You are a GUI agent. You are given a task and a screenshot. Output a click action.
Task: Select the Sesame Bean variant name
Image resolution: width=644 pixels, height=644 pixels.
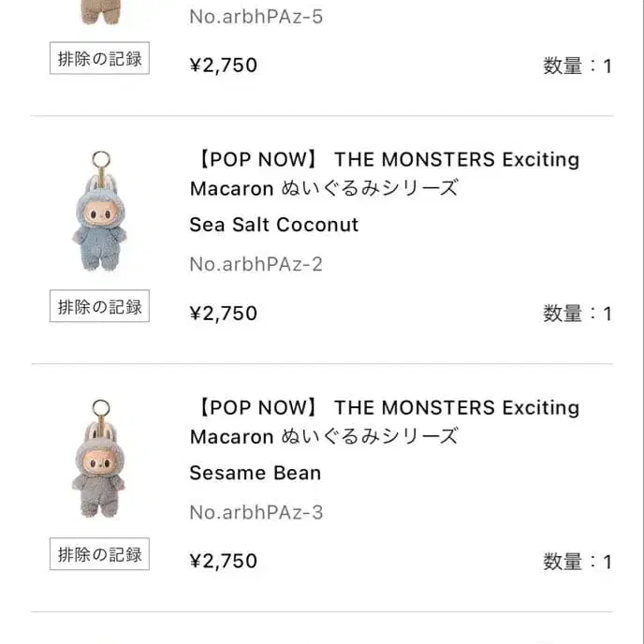[x=255, y=473]
